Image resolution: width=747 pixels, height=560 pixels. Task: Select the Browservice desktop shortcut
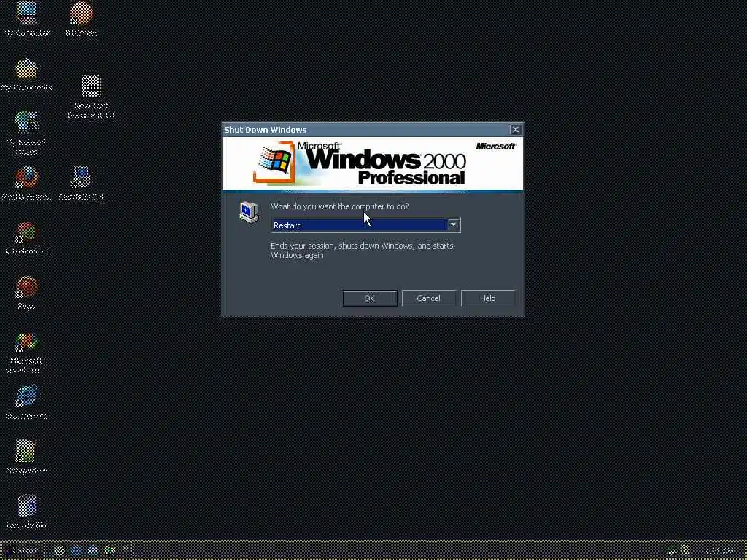point(26,402)
